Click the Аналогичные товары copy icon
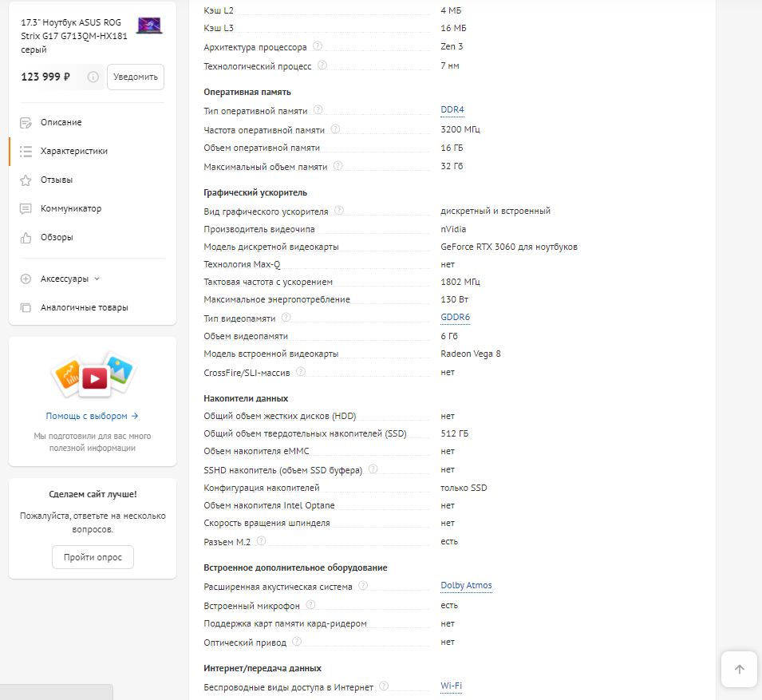Viewport: 762px width, 700px height. click(26, 308)
